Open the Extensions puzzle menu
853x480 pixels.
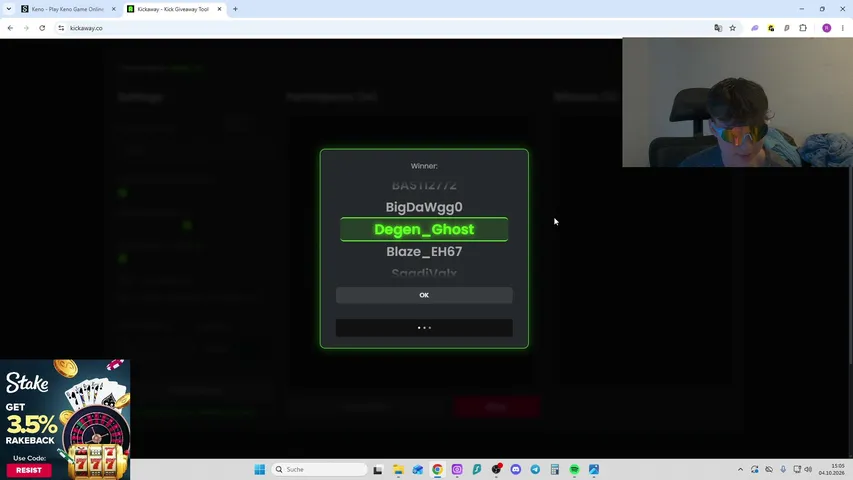[x=803, y=28]
